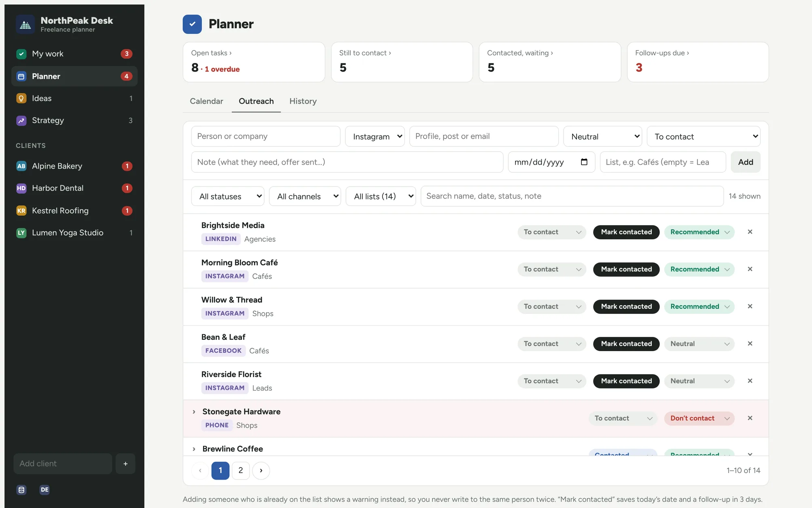Open Ideas lightbulb icon
This screenshot has height=508, width=812.
tap(21, 98)
